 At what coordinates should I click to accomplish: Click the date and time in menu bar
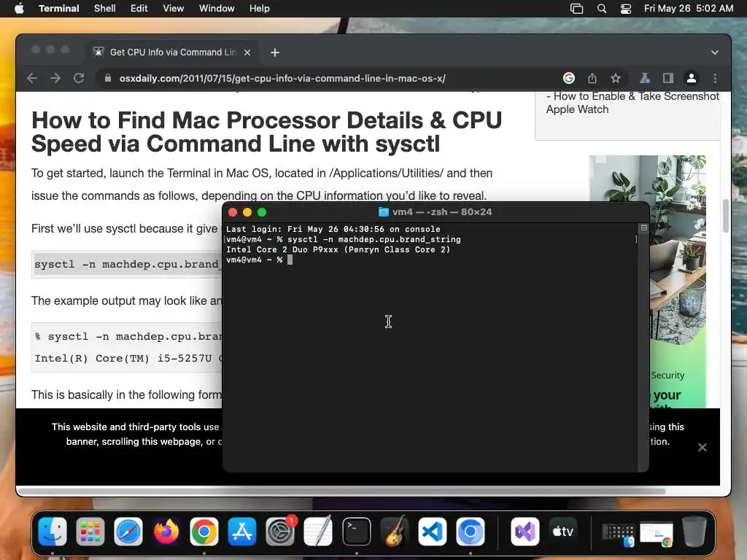689,9
